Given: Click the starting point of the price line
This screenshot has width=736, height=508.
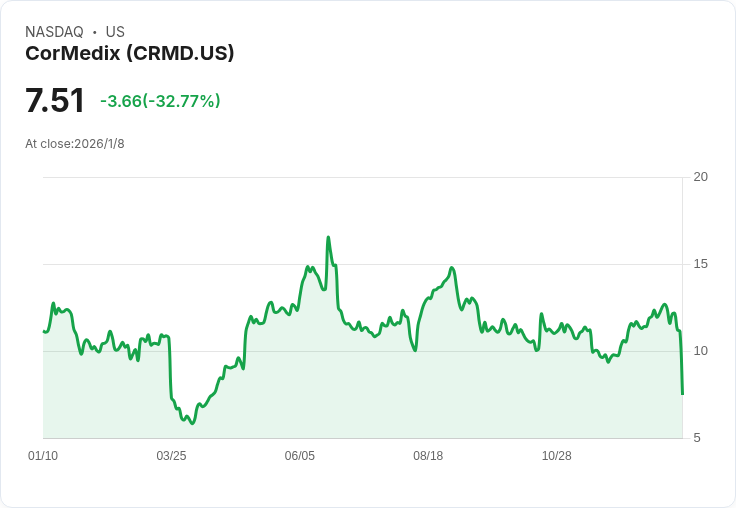Looking at the screenshot, I should click(44, 331).
